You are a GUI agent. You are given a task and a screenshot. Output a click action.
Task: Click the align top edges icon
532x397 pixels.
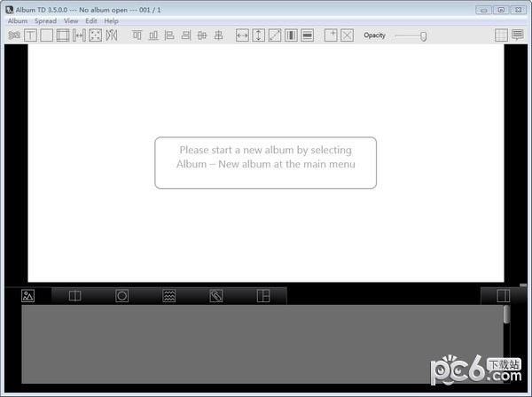click(x=137, y=35)
